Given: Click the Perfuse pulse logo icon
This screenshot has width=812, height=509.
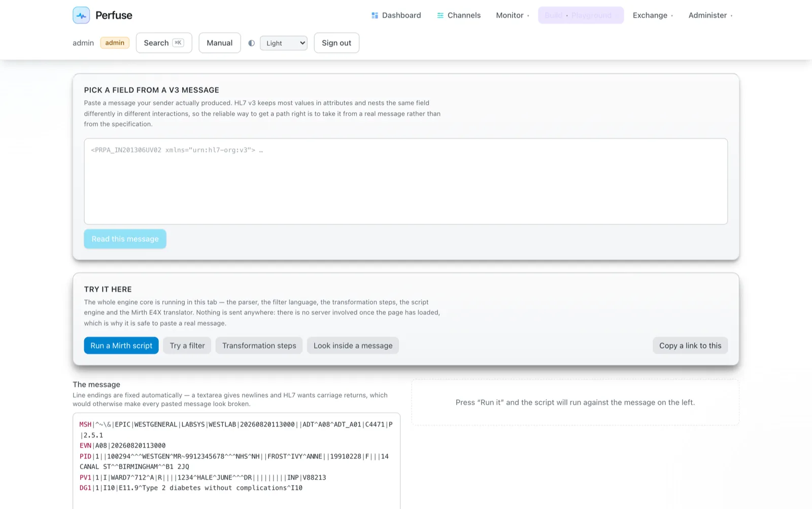Looking at the screenshot, I should 81,15.
